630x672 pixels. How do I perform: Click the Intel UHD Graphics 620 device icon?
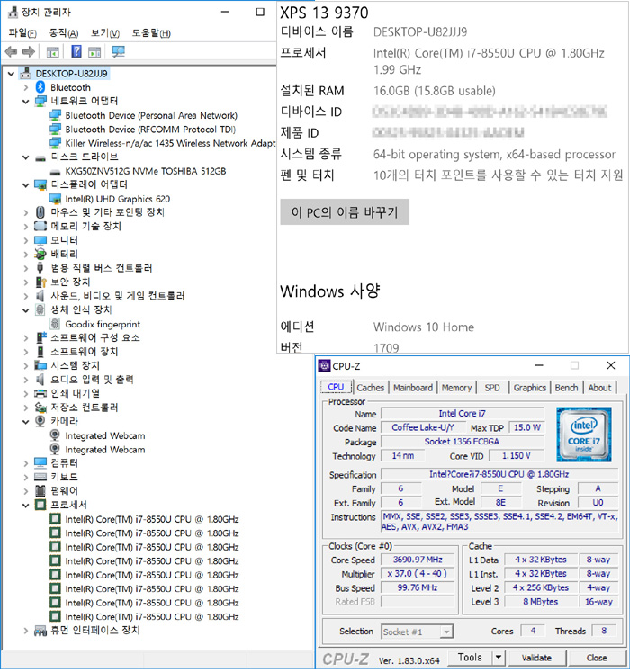click(x=55, y=199)
